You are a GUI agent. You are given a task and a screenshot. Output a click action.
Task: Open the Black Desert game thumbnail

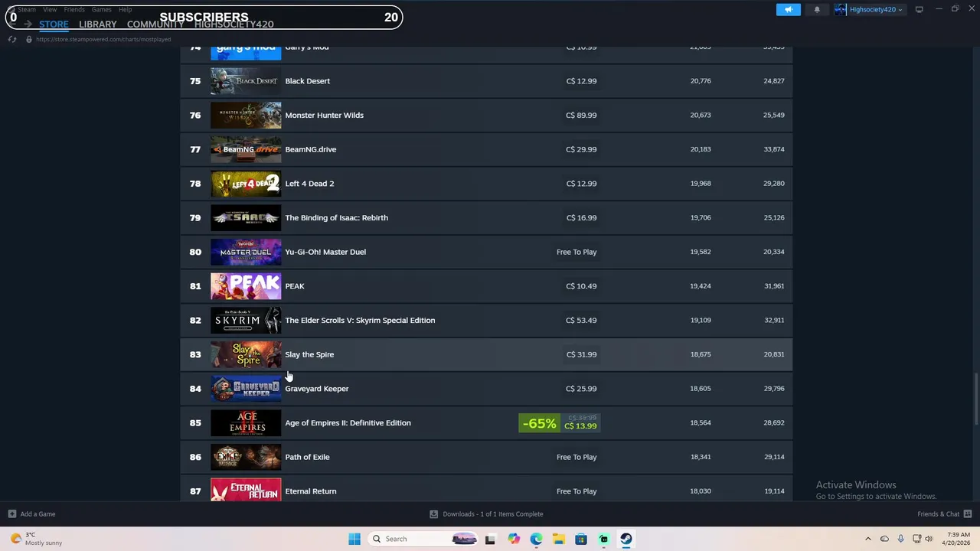tap(246, 81)
